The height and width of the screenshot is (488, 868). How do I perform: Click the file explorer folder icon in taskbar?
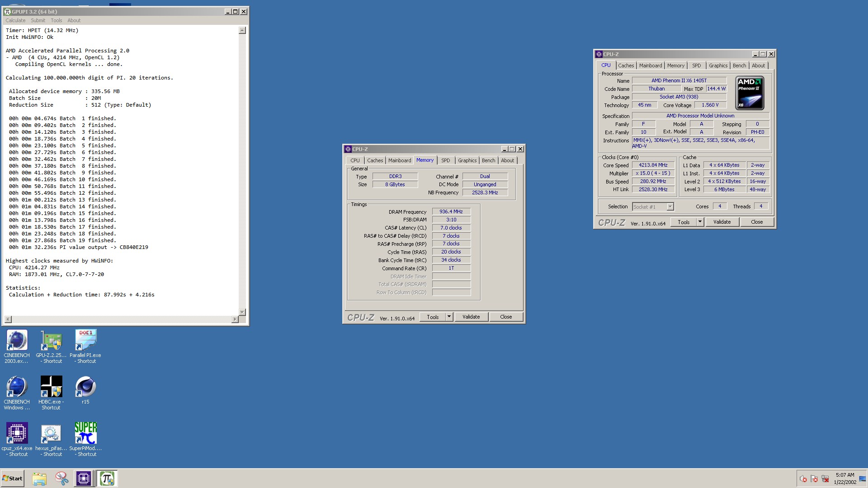pos(39,479)
